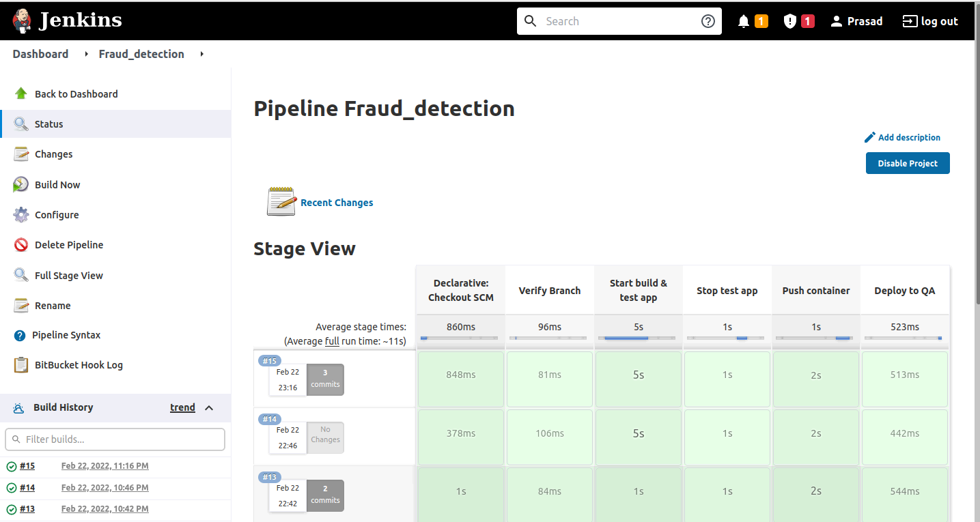Open the security shield warnings

pyautogui.click(x=790, y=22)
